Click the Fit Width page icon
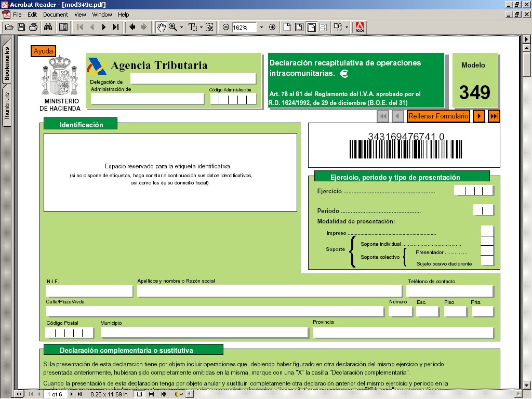The height and width of the screenshot is (399, 532). (x=311, y=27)
